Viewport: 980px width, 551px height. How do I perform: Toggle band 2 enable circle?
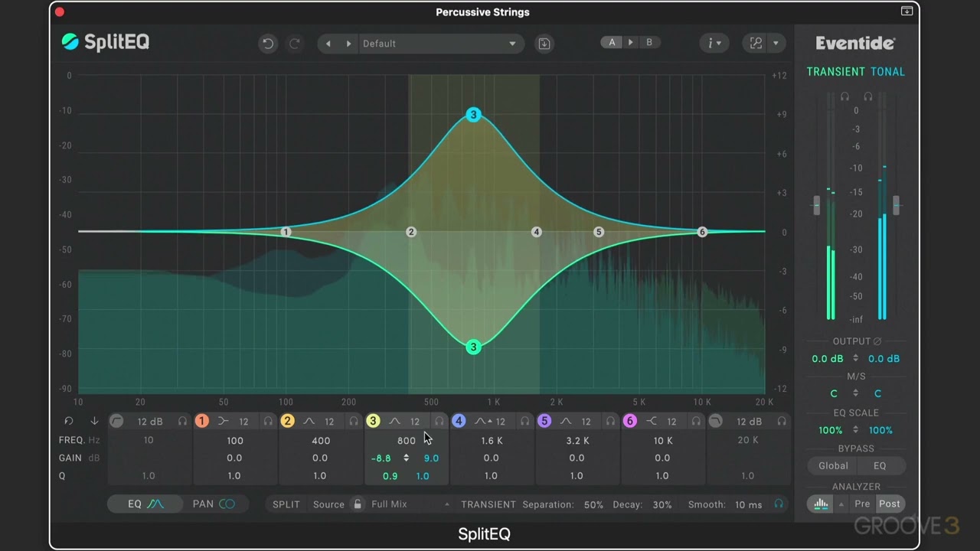(x=287, y=421)
